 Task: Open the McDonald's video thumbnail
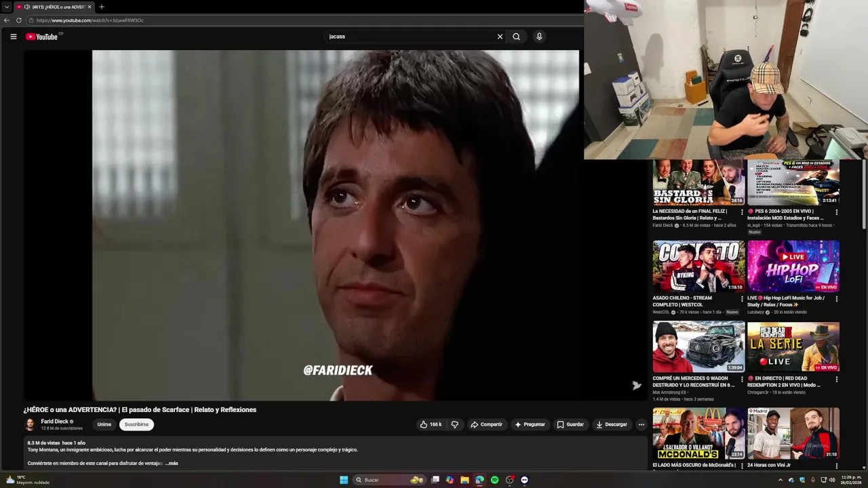(x=698, y=433)
